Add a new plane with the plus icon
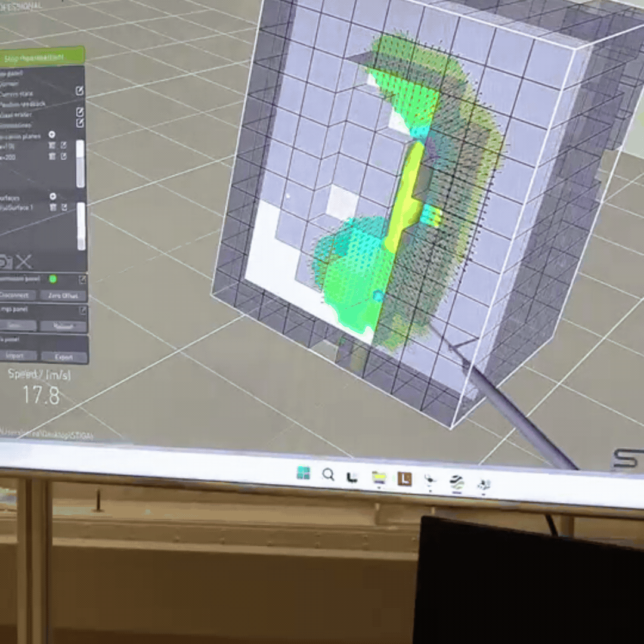 click(x=52, y=135)
